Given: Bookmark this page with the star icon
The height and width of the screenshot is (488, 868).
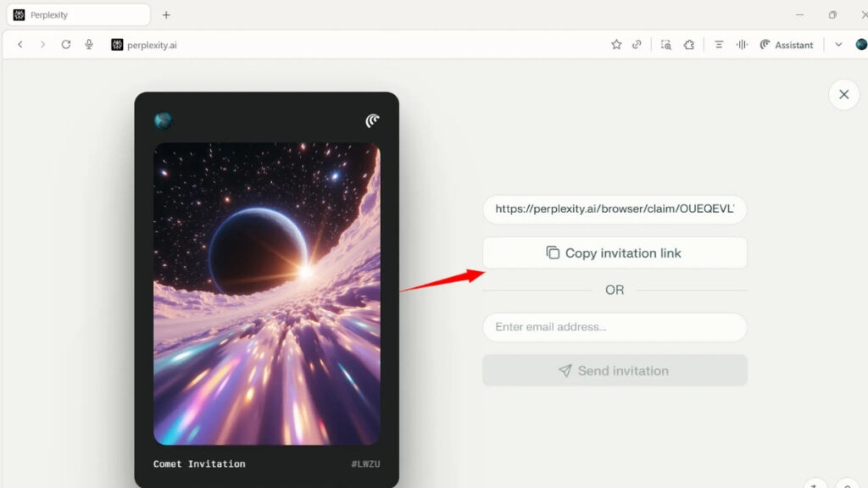Looking at the screenshot, I should tap(616, 45).
